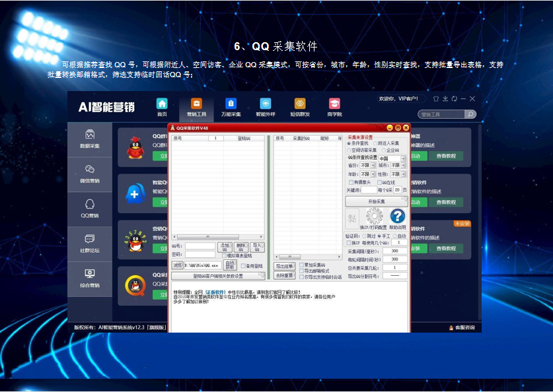Click the 采集间隔(毫秒) field
The height and width of the screenshot is (392, 553).
394,251
